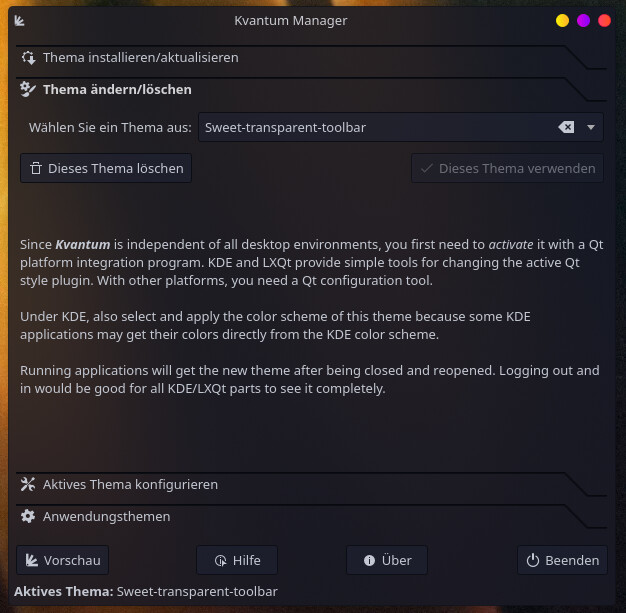Click the Kvantum logo icon in title bar

(21, 21)
